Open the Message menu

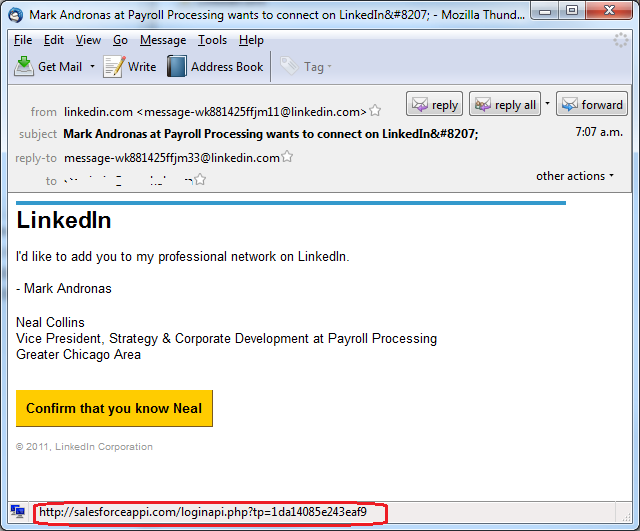(x=163, y=40)
